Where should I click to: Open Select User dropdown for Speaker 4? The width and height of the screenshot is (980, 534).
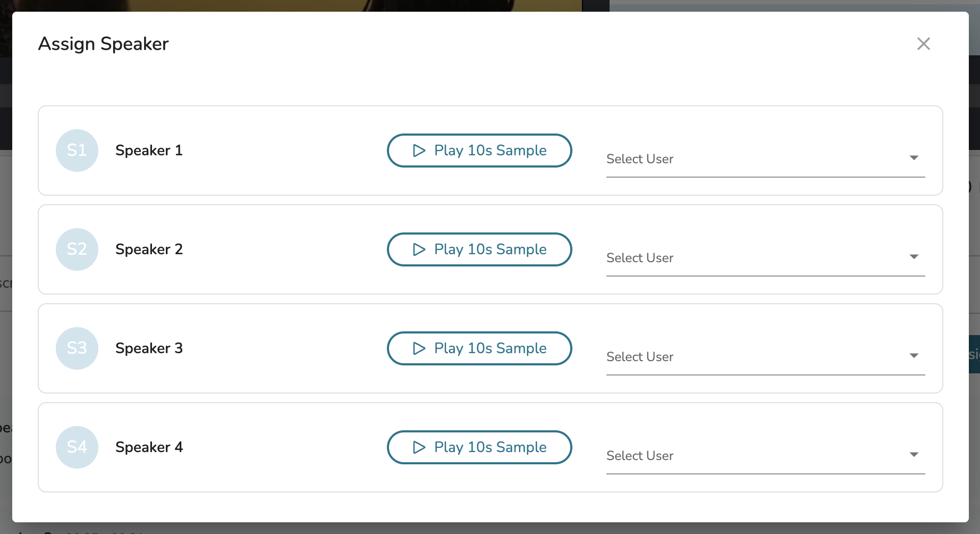765,456
